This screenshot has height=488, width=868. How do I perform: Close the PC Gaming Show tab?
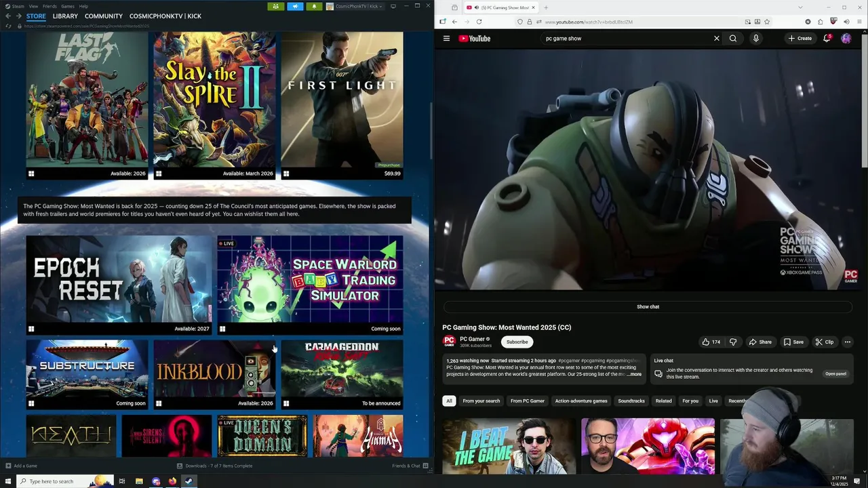[x=534, y=7]
